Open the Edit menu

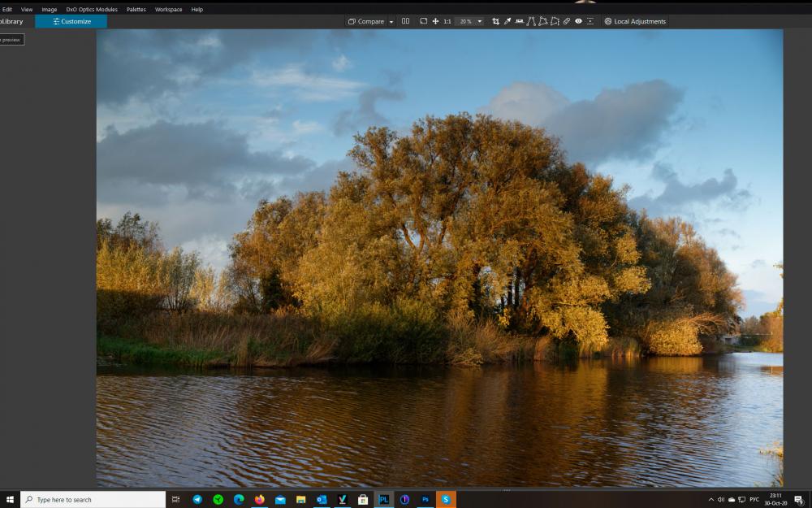[x=6, y=9]
